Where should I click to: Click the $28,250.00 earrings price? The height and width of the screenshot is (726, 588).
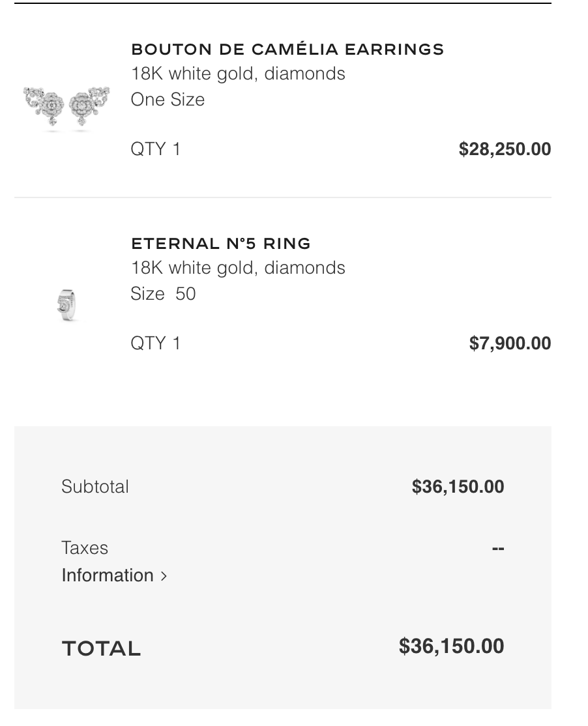505,149
